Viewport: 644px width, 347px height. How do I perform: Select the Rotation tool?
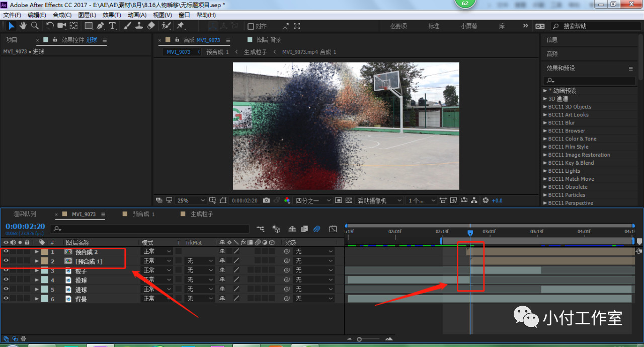click(50, 26)
